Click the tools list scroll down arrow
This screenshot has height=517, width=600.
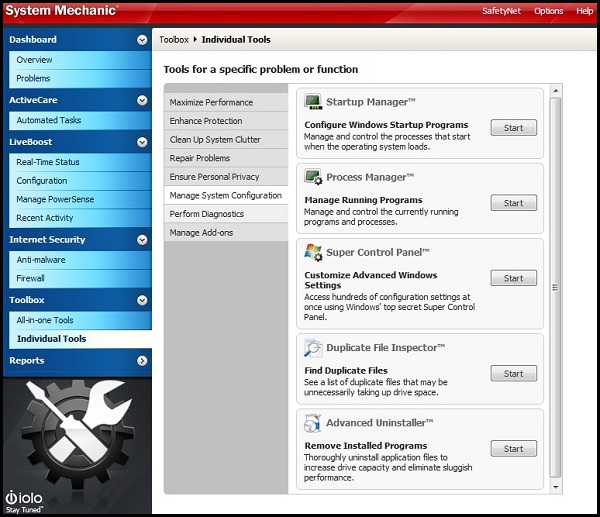pos(556,487)
